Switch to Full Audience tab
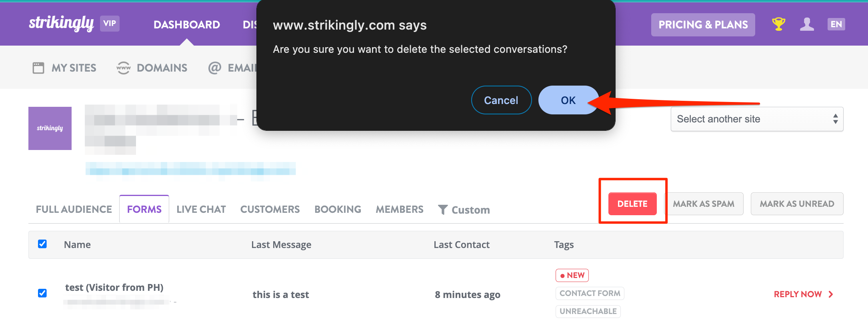The image size is (868, 324). (x=74, y=209)
